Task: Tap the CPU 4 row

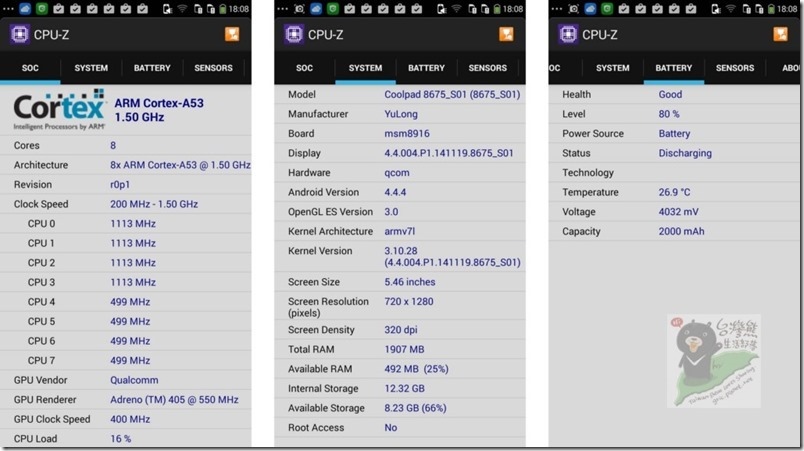Action: (x=126, y=302)
